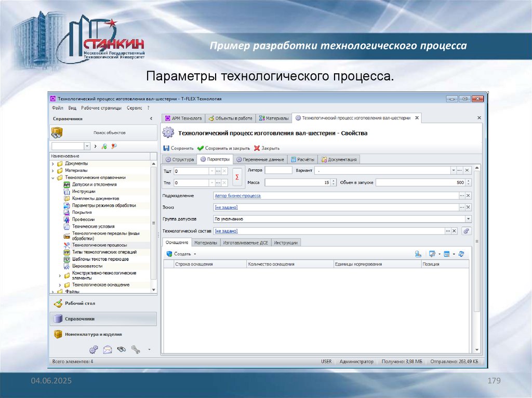Screen dimensions: 532x398
Task: Close the Технологический процесс document tab
Action: 417,118
